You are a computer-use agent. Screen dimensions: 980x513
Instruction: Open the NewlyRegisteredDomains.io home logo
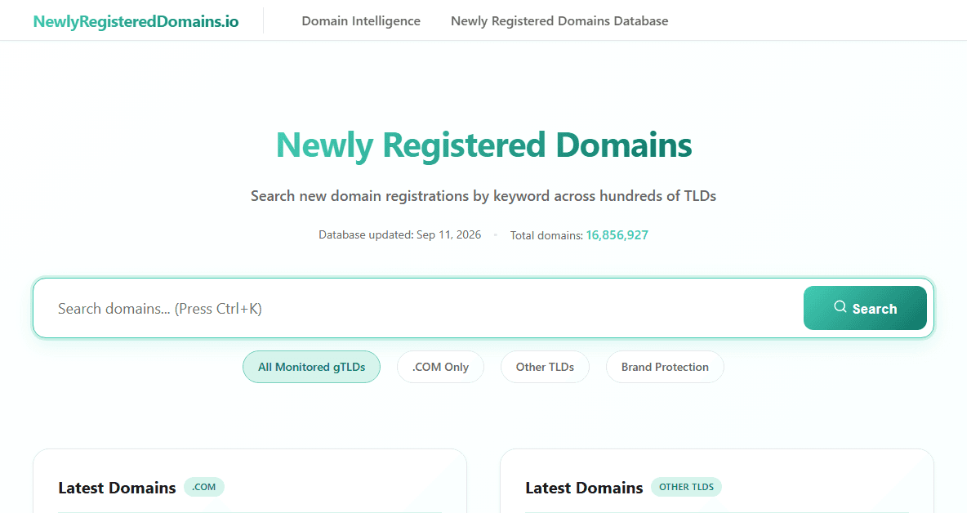136,21
